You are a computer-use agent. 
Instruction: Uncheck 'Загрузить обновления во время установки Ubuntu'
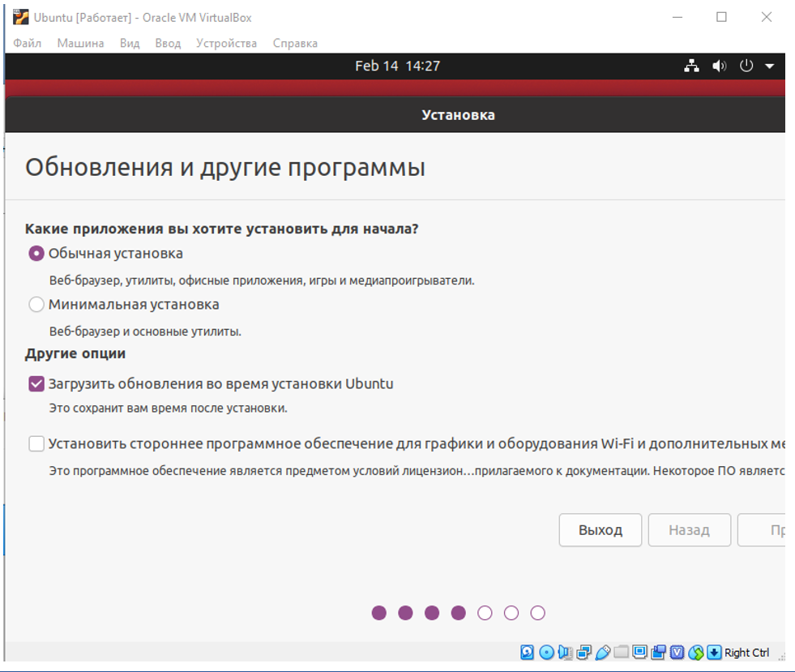36,384
